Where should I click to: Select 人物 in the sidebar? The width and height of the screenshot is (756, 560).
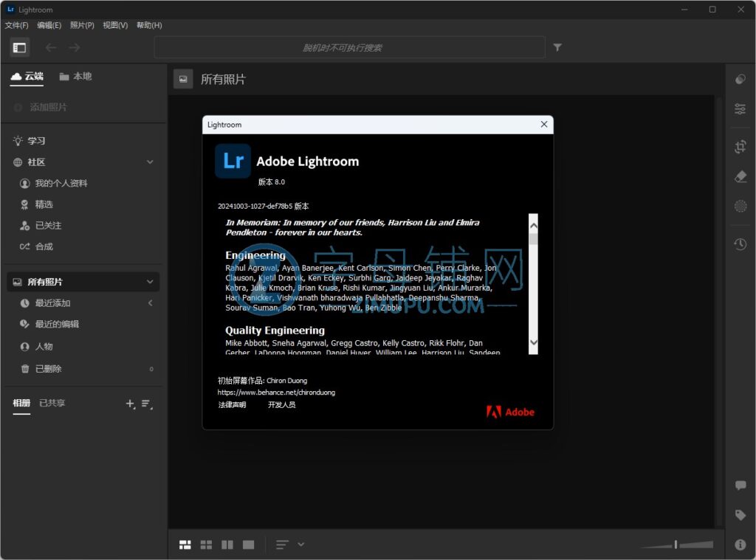pos(36,347)
